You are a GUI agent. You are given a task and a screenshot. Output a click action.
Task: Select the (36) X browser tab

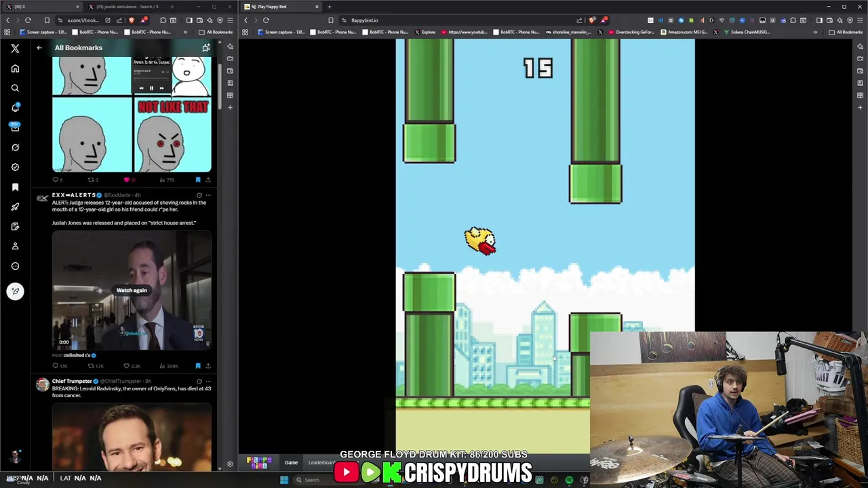click(42, 7)
